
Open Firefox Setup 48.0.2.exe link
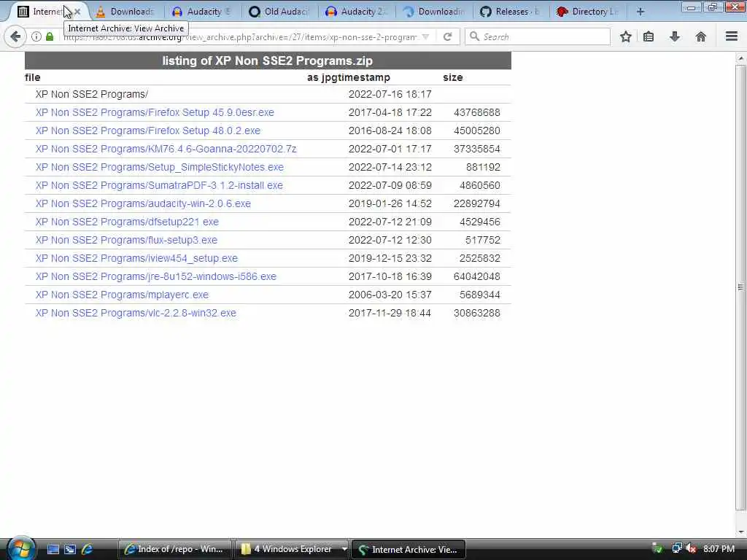147,131
